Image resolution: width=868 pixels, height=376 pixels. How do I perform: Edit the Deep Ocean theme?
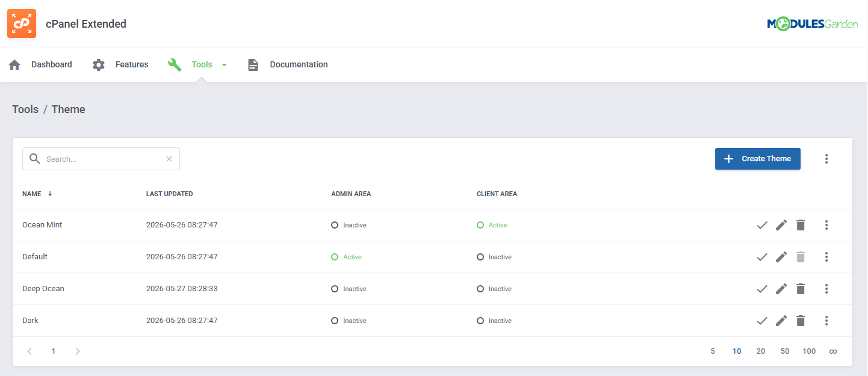[x=781, y=289]
